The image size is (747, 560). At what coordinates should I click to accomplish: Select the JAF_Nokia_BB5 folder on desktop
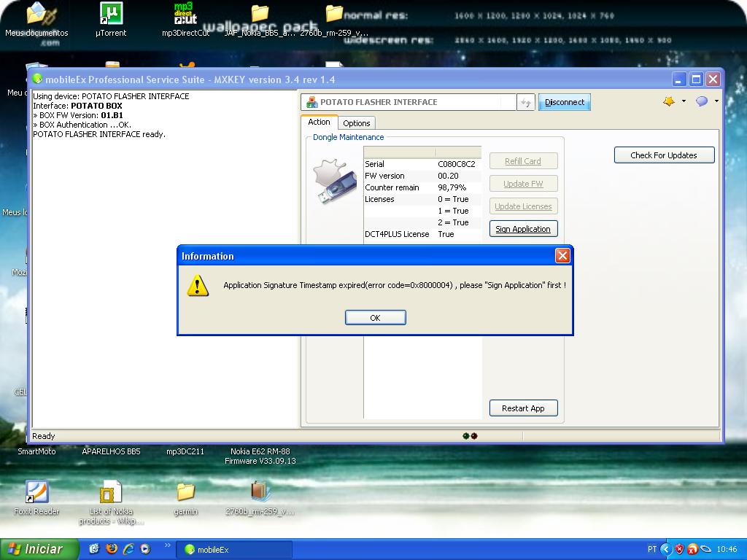pyautogui.click(x=260, y=20)
